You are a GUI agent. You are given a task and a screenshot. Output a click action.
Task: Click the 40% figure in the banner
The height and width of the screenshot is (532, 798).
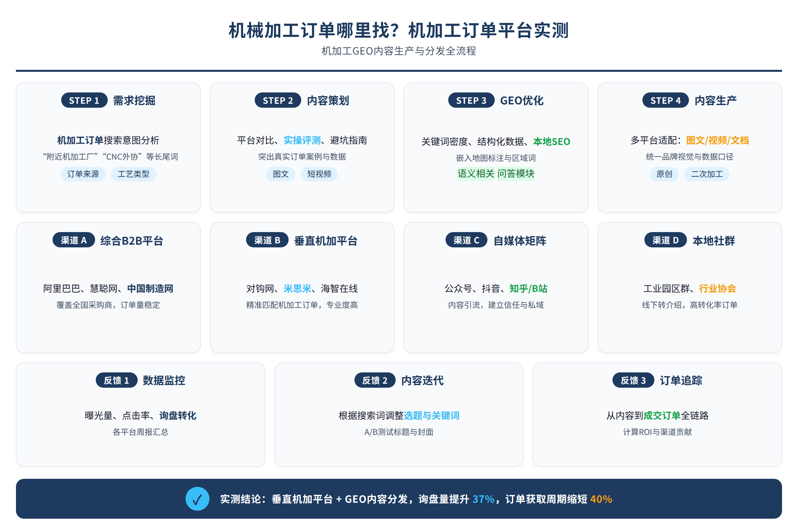[x=601, y=499]
